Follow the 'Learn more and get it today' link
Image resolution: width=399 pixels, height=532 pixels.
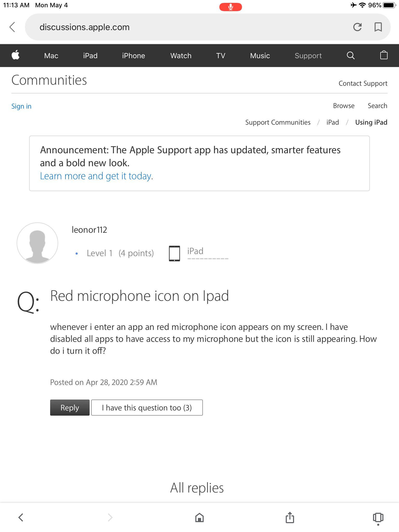96,176
